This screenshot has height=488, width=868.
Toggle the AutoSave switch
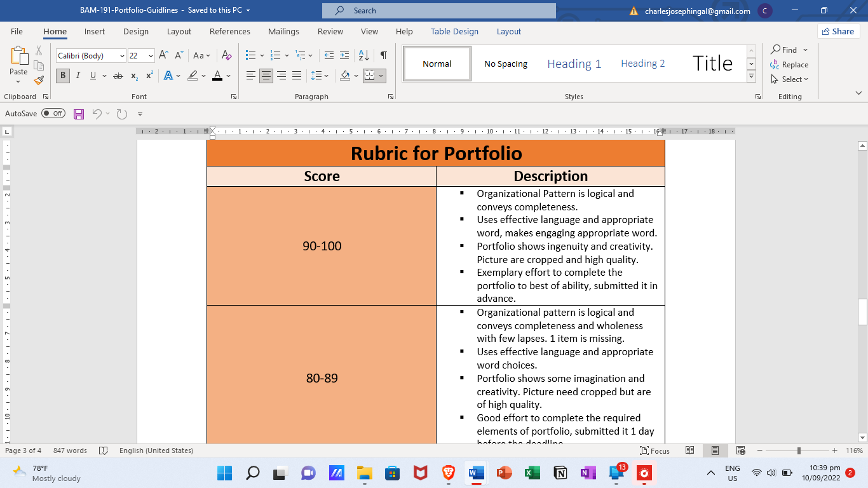click(x=53, y=114)
